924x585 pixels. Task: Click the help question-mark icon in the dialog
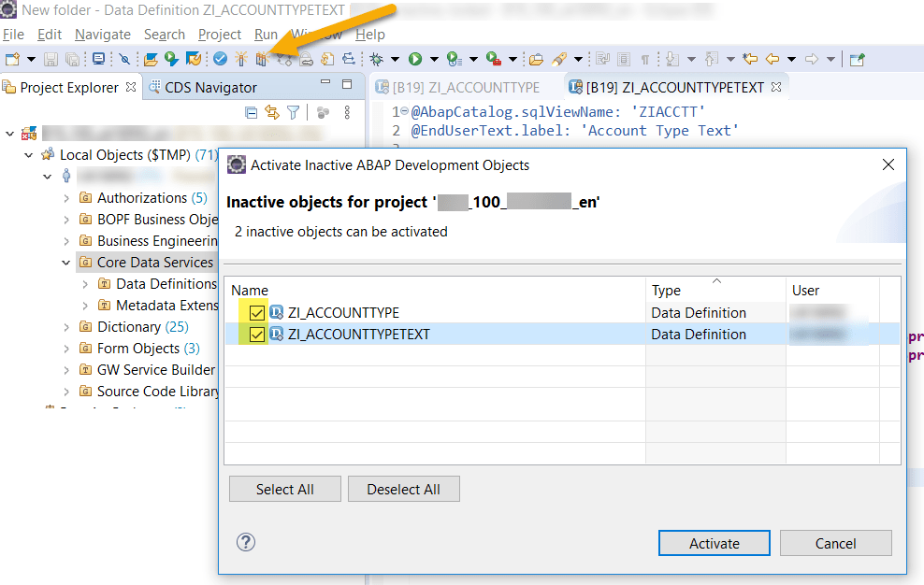(246, 542)
